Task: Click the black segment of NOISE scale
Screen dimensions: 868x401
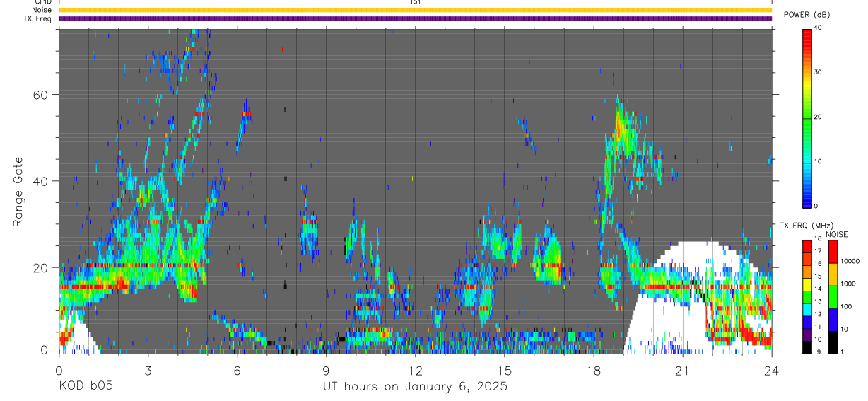Action: 833,342
